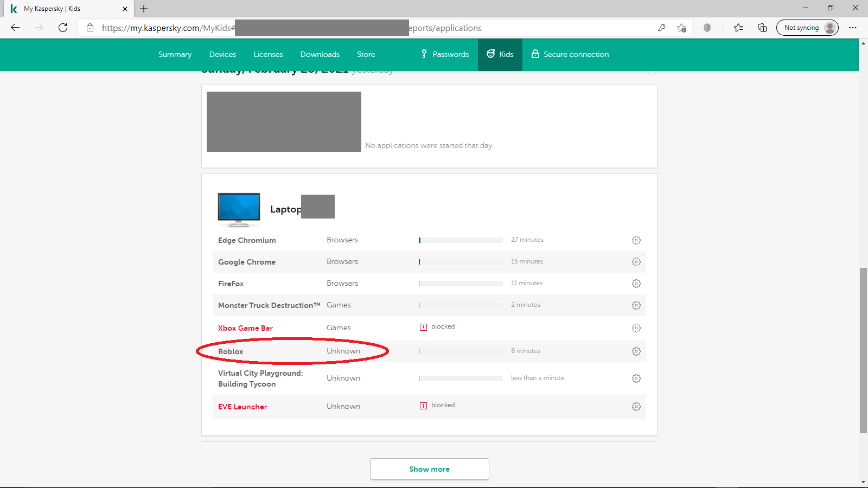
Task: Open the Passwords section
Action: tap(445, 54)
